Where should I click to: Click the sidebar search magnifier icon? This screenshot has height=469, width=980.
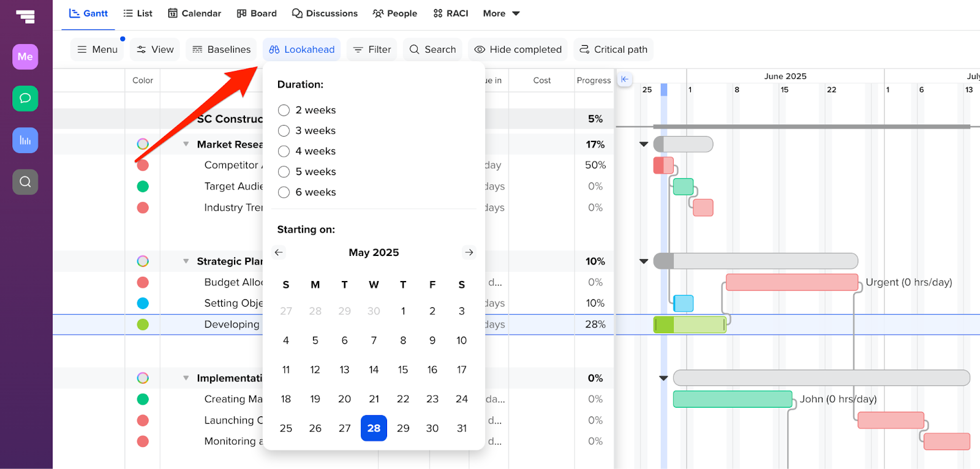[25, 182]
